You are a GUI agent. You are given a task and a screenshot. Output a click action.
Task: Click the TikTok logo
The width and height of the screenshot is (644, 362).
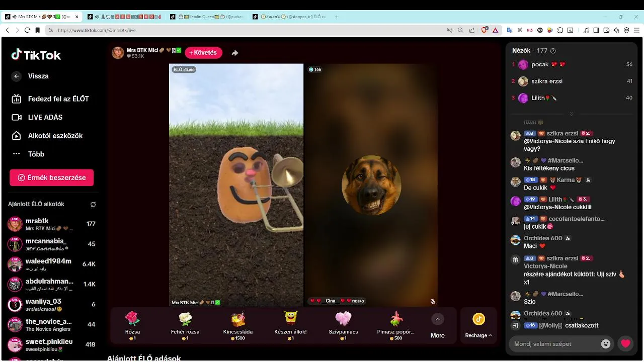[36, 55]
